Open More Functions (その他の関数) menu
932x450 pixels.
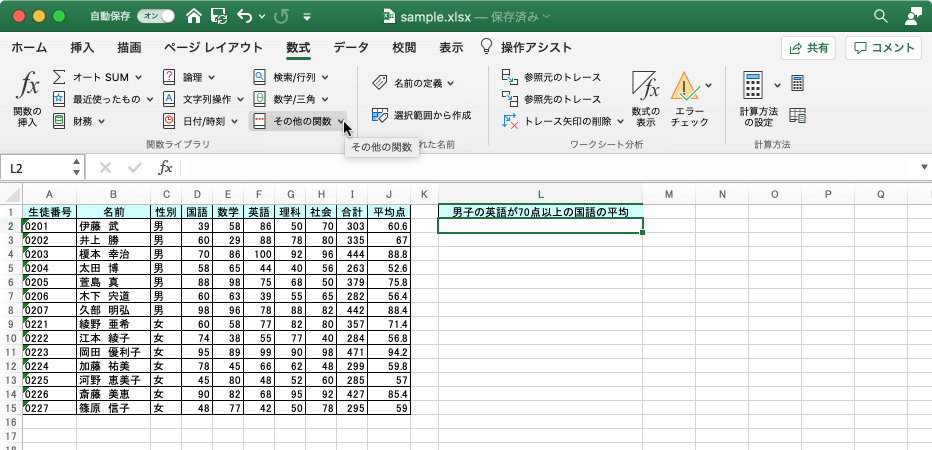[298, 121]
